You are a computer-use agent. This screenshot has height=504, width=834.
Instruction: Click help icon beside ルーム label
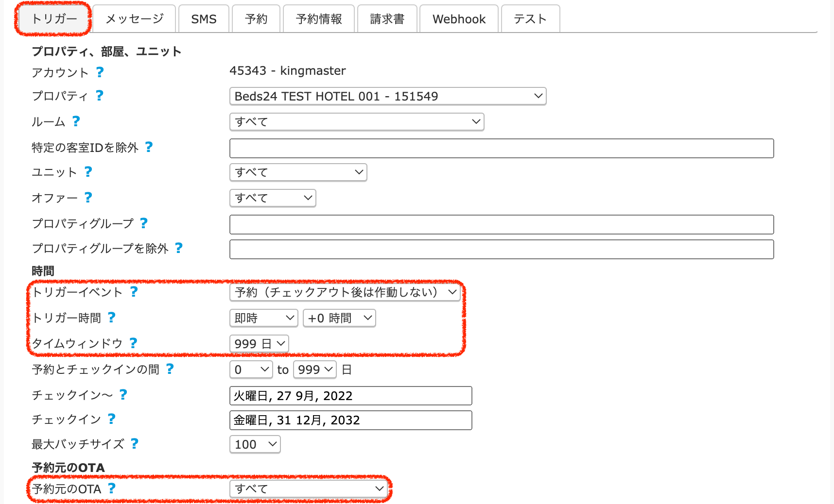pyautogui.click(x=76, y=121)
